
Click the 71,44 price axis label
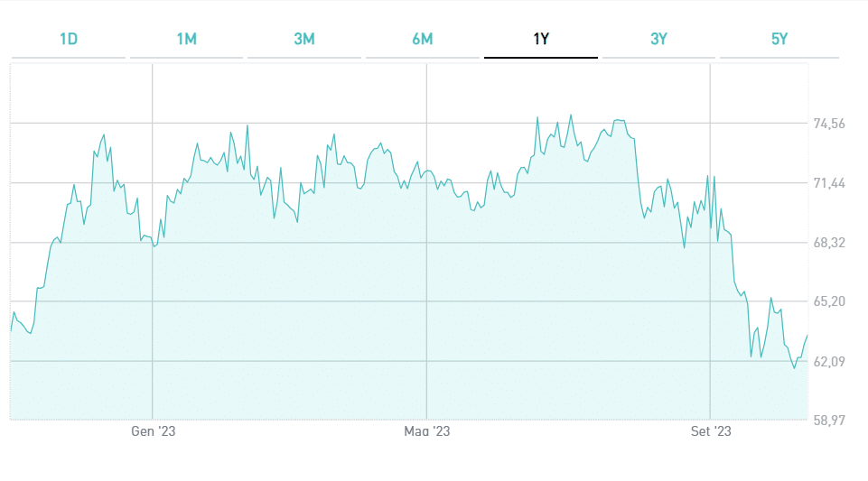click(829, 183)
